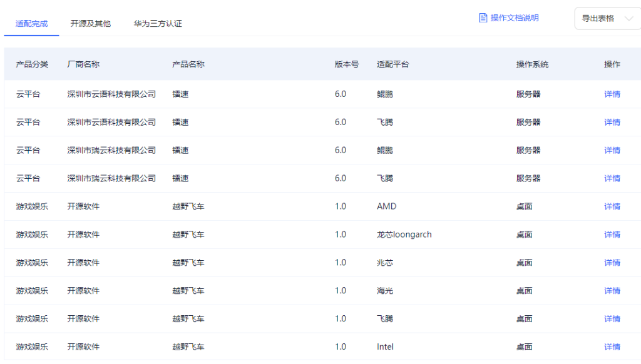The image size is (641, 364).
Task: Switch to the 适配完成 tab
Action: 31,24
